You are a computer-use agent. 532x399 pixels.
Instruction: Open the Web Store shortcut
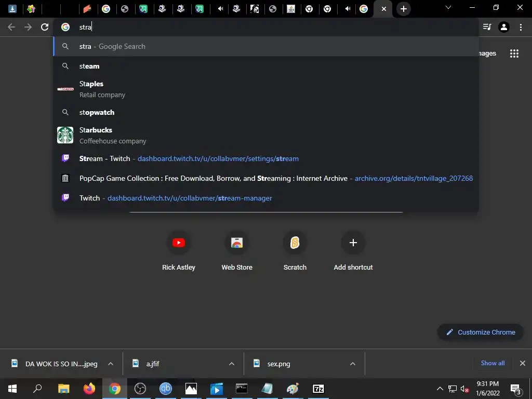click(237, 250)
